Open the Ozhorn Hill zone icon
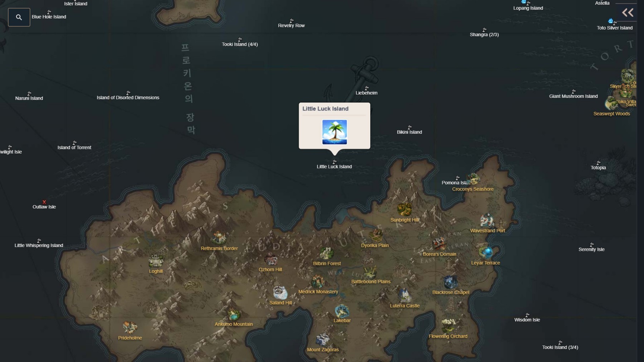This screenshot has width=644, height=362. tap(270, 259)
